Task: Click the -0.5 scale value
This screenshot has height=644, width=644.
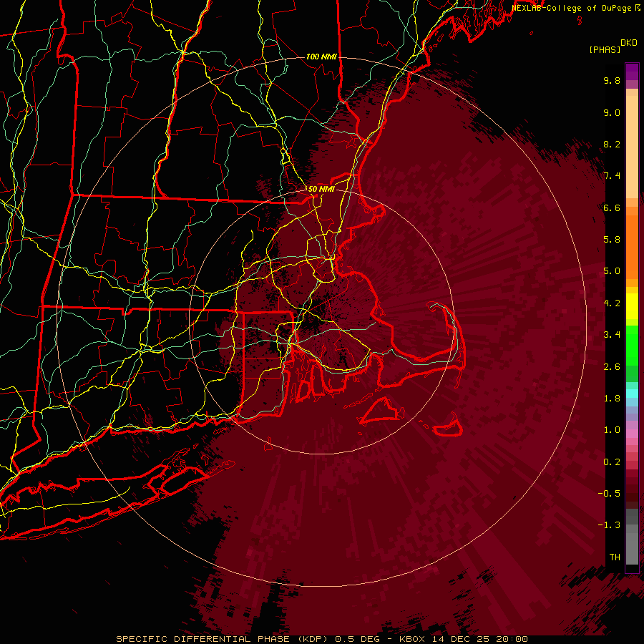Action: (x=609, y=494)
